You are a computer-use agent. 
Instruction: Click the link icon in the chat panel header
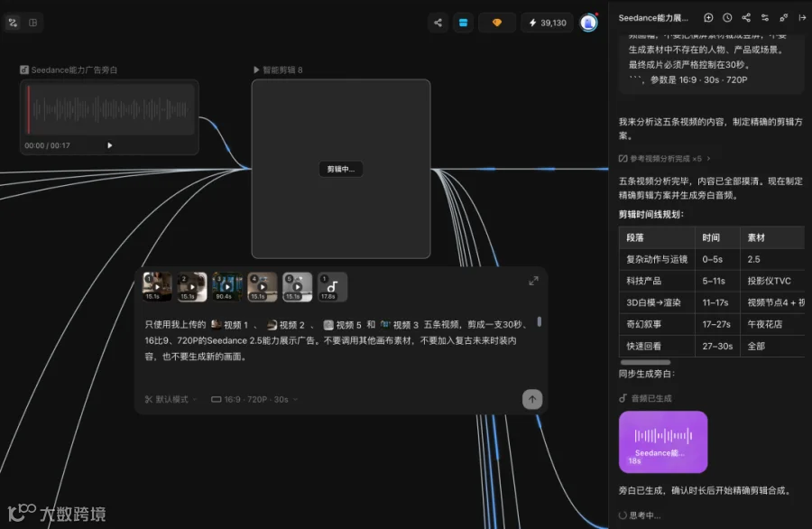783,18
